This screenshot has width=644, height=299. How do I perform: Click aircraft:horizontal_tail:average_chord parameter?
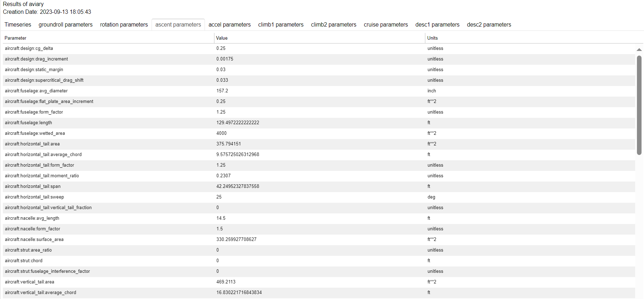click(x=43, y=155)
